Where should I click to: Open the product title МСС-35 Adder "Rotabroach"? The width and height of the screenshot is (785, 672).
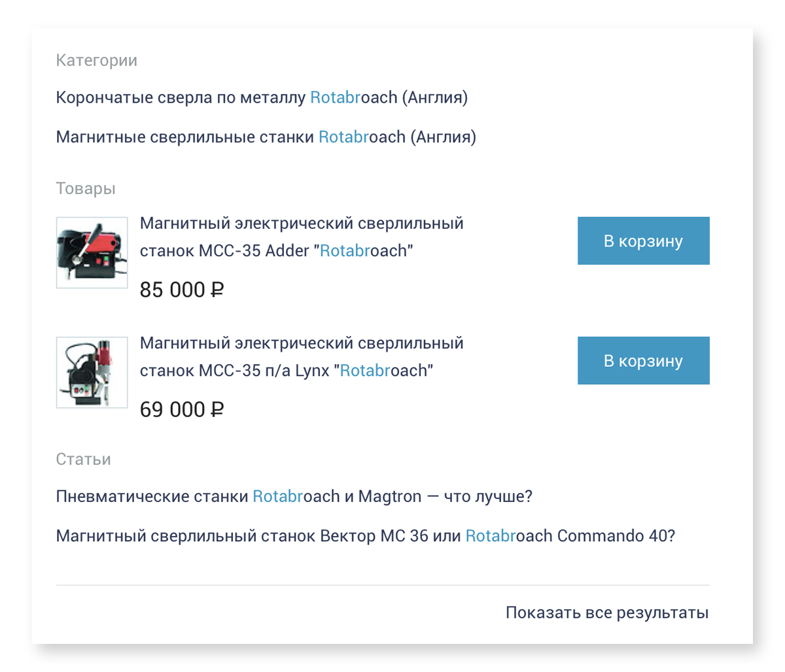click(302, 237)
